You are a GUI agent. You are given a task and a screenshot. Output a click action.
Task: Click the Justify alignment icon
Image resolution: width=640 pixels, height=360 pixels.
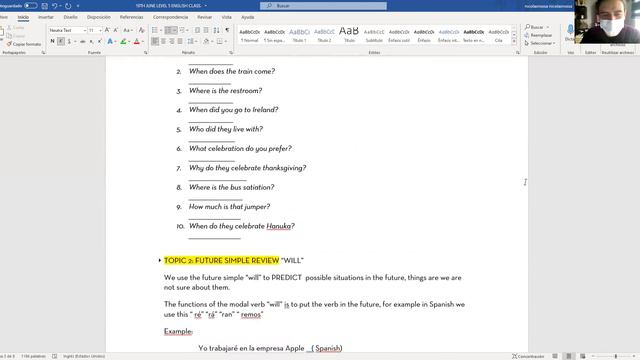[x=180, y=41]
